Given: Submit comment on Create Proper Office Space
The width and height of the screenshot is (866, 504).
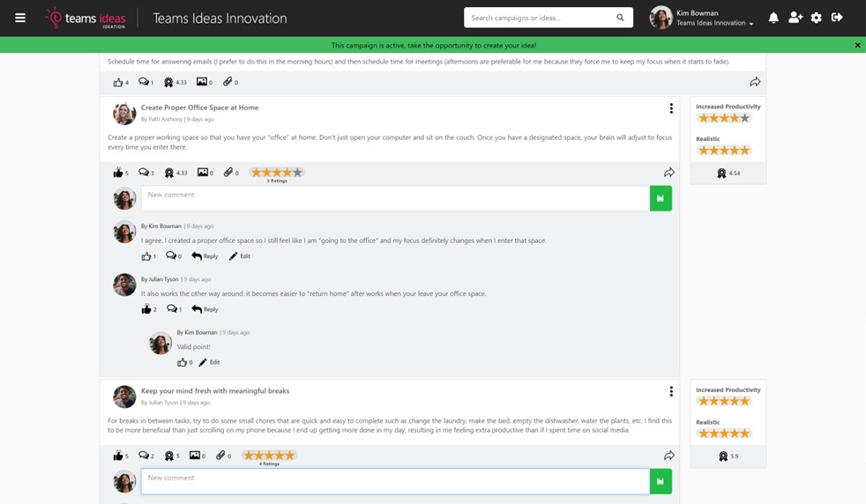Looking at the screenshot, I should click(661, 198).
